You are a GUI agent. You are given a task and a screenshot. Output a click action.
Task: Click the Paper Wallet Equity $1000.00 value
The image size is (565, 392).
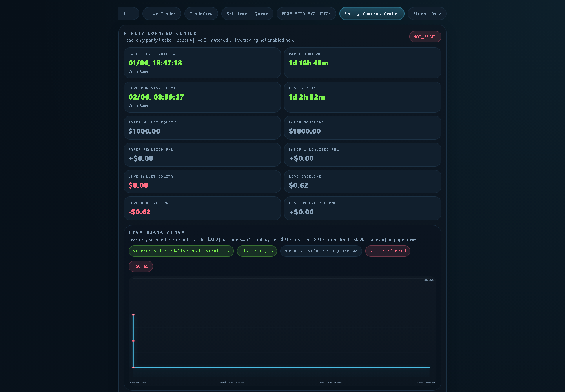(x=144, y=131)
